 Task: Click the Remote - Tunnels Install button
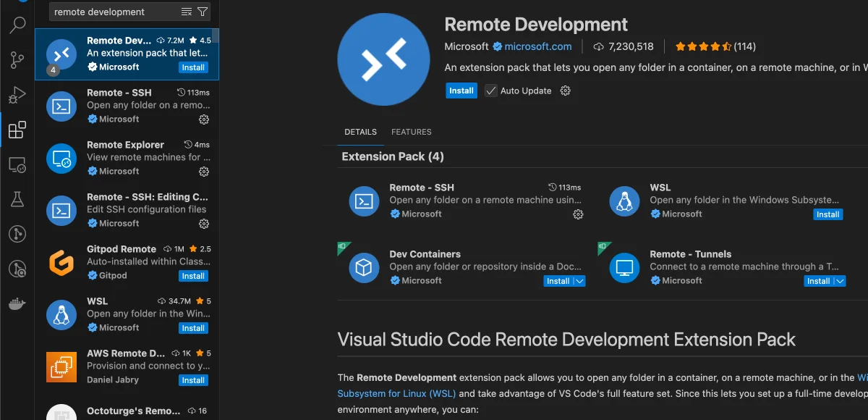819,281
